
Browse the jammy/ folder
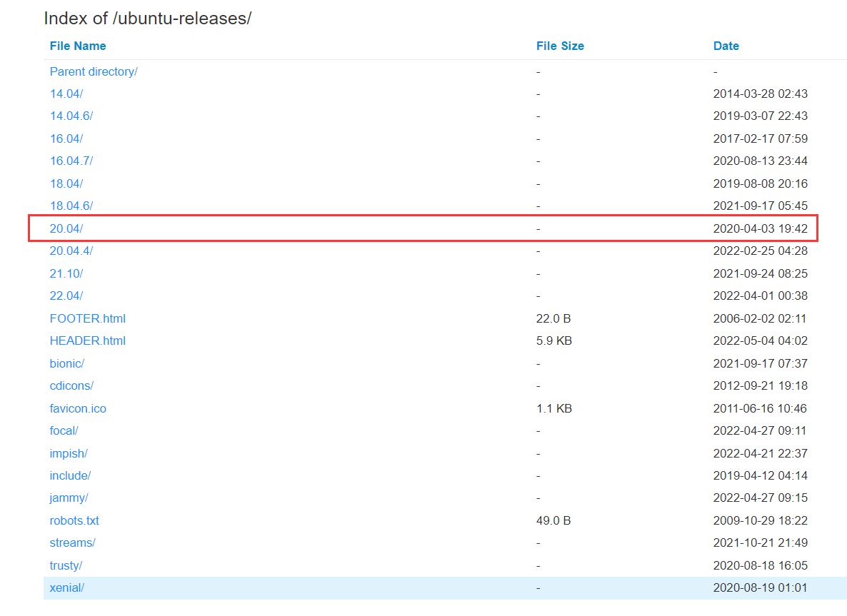[69, 498]
